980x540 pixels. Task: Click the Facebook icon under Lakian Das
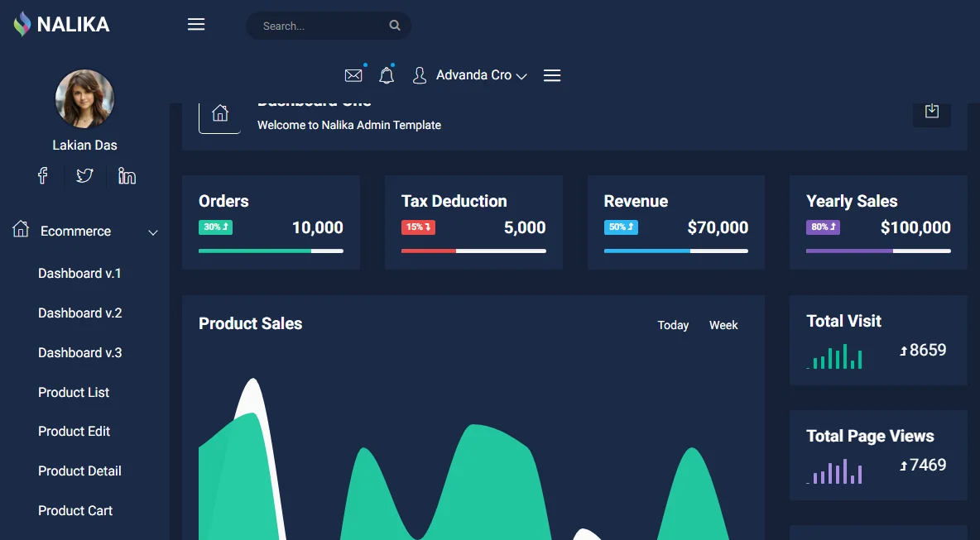[42, 175]
